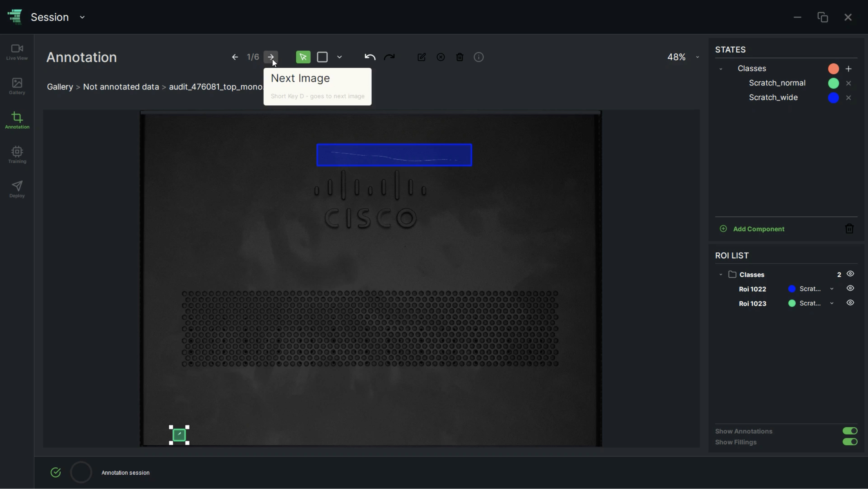
Task: Click the small green Scratch_normal ROI box
Action: click(179, 435)
